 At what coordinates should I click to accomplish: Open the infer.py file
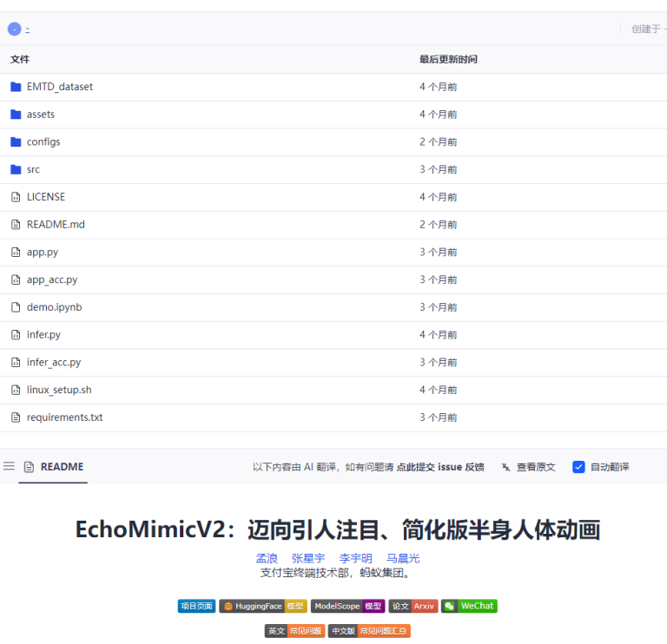point(43,335)
